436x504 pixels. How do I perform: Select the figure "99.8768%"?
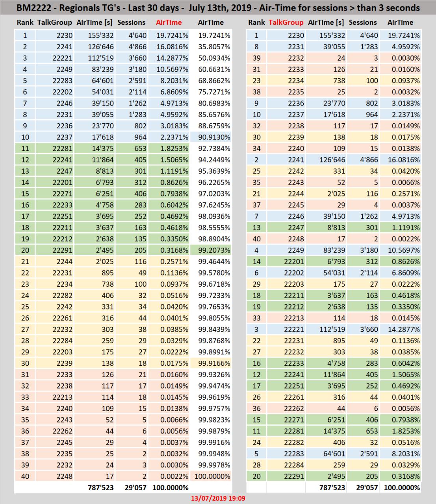point(211,341)
